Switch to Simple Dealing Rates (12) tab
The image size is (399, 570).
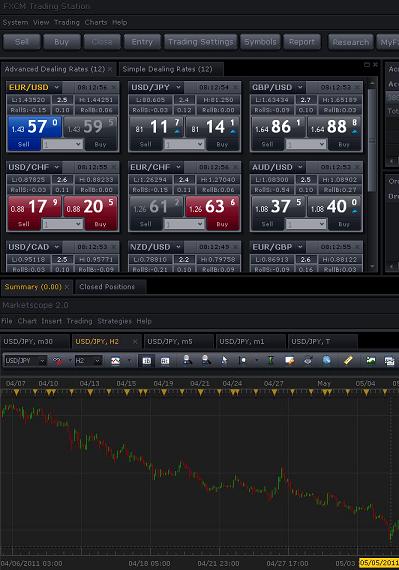[x=167, y=69]
